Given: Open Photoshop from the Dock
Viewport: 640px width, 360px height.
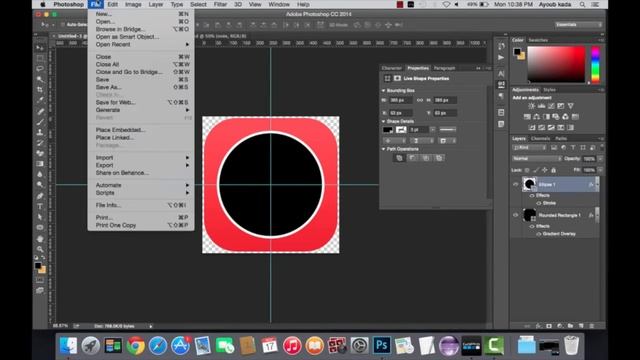Looking at the screenshot, I should pyautogui.click(x=382, y=345).
